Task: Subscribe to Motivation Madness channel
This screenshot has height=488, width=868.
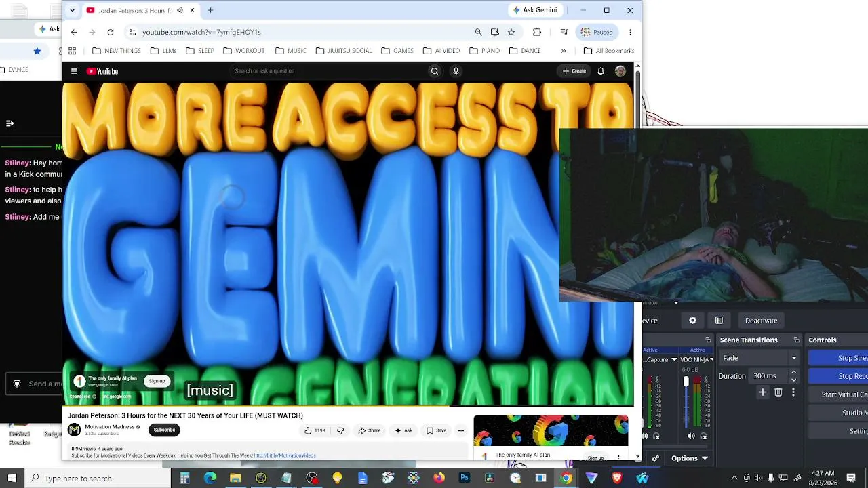Action: point(164,430)
